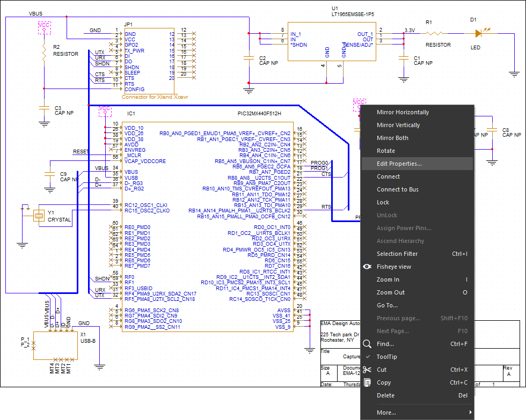The image size is (526, 420).
Task: Toggle the ToolTip checkmark
Action: coord(368,357)
